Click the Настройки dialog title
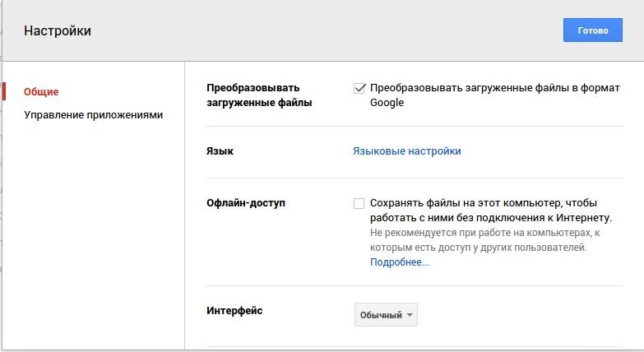The width and height of the screenshot is (644, 352). point(58,31)
